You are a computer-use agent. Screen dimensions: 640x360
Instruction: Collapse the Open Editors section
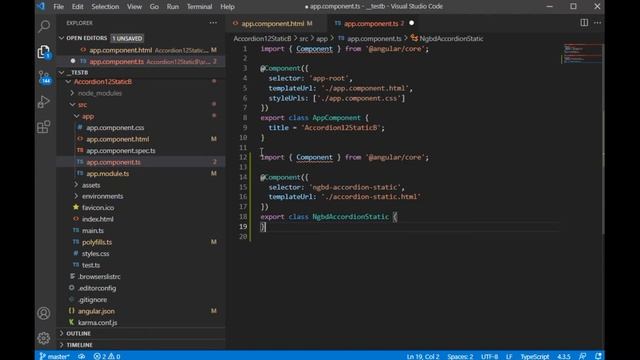click(x=62, y=38)
